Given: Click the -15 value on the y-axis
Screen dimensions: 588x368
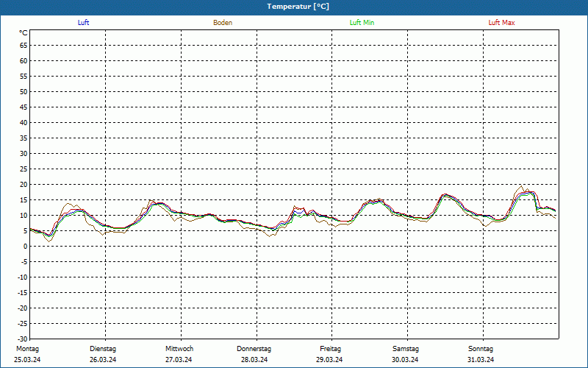Looking at the screenshot, I should pos(23,292).
